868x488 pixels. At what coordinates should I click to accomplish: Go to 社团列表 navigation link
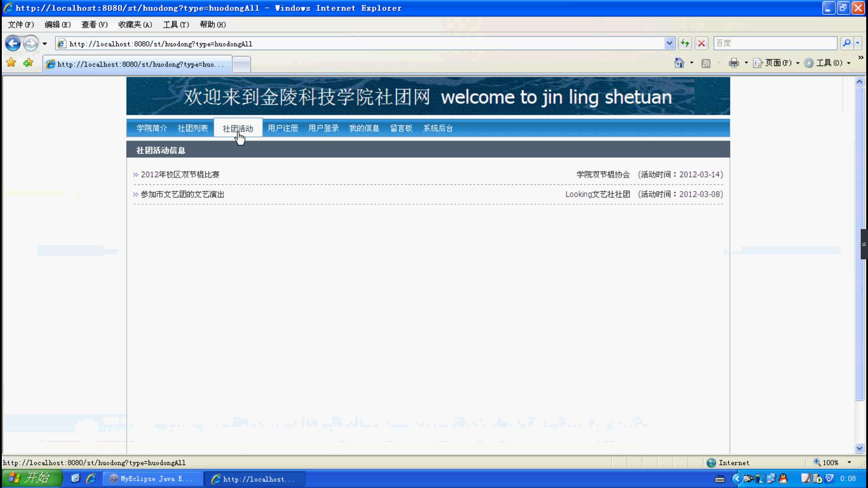tap(193, 128)
